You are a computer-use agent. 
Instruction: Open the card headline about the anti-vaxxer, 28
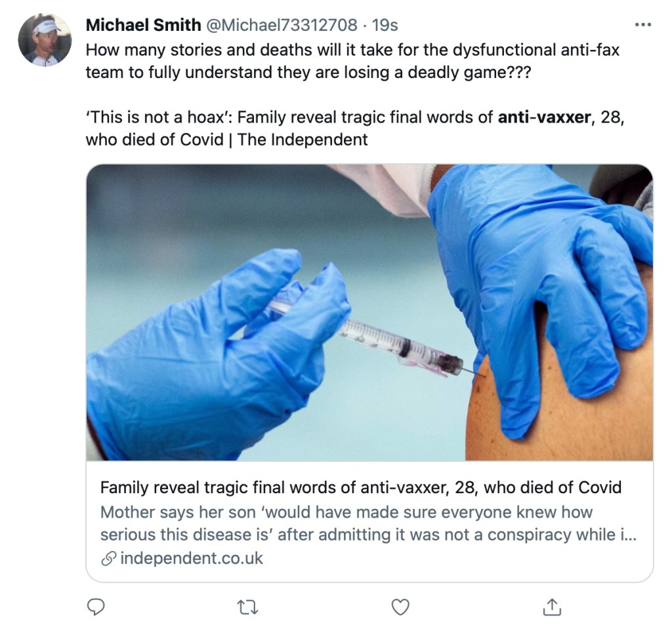[360, 488]
